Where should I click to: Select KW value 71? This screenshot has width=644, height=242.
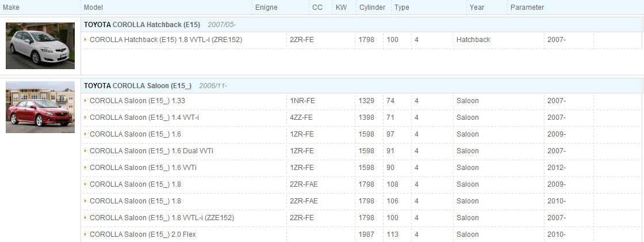(390, 118)
